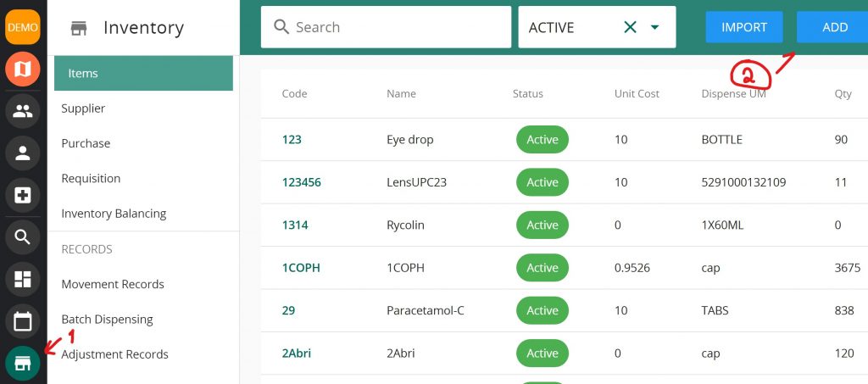
Task: Open Purchase menu item
Action: point(86,143)
